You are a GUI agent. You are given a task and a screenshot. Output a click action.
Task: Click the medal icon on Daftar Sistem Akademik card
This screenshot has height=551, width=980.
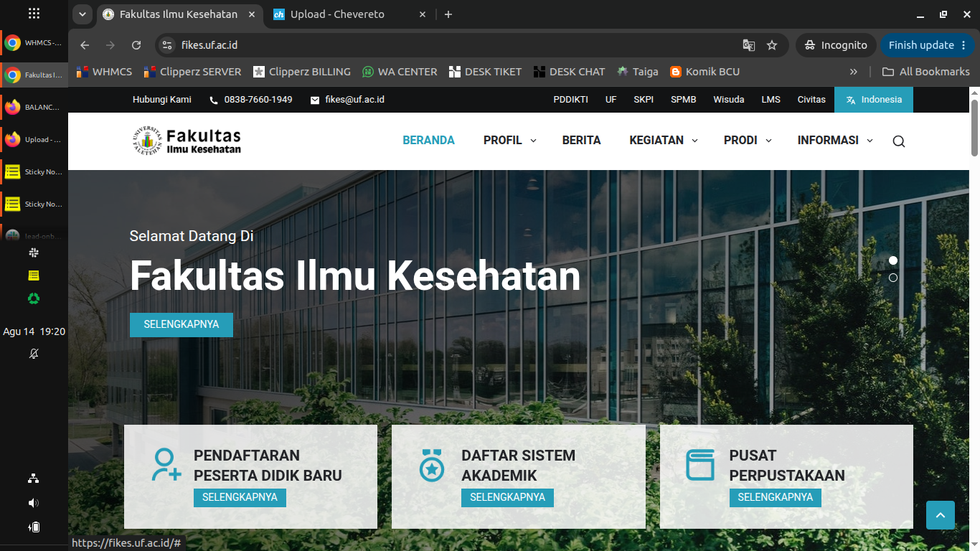coord(432,465)
